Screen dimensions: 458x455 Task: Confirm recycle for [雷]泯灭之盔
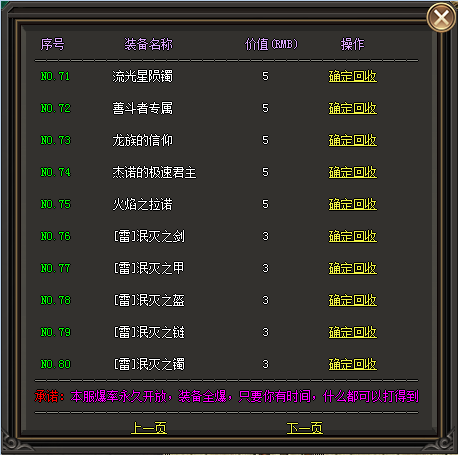(353, 300)
